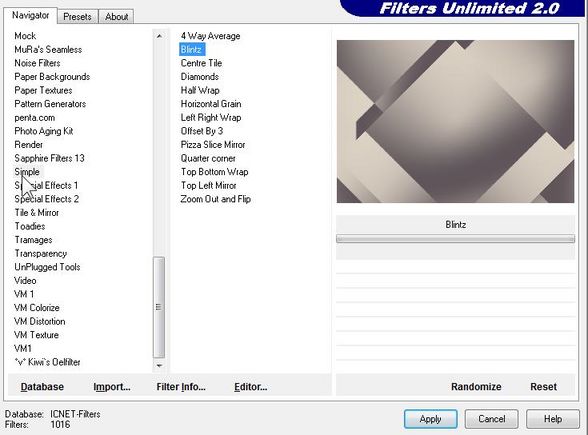The height and width of the screenshot is (435, 588).
Task: Click the Apply button
Action: click(x=430, y=419)
